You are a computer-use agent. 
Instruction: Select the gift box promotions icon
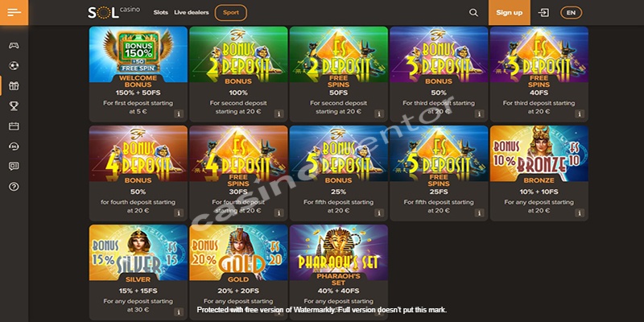click(14, 86)
